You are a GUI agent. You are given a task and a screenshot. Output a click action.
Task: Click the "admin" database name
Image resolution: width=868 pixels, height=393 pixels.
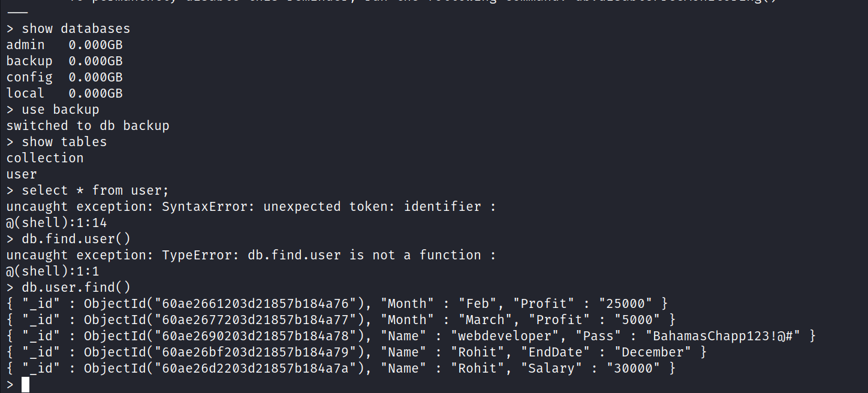[x=25, y=45]
